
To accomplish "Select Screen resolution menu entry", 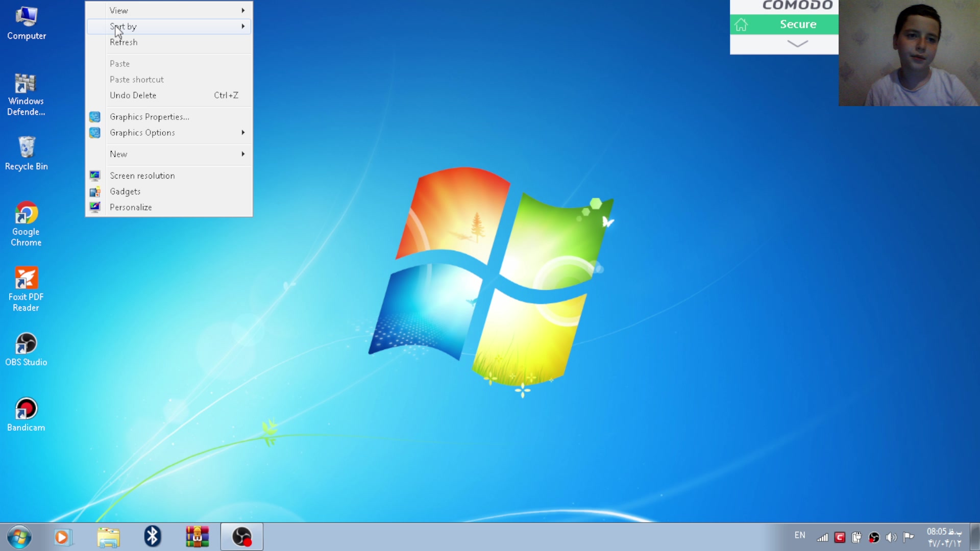I will (142, 176).
